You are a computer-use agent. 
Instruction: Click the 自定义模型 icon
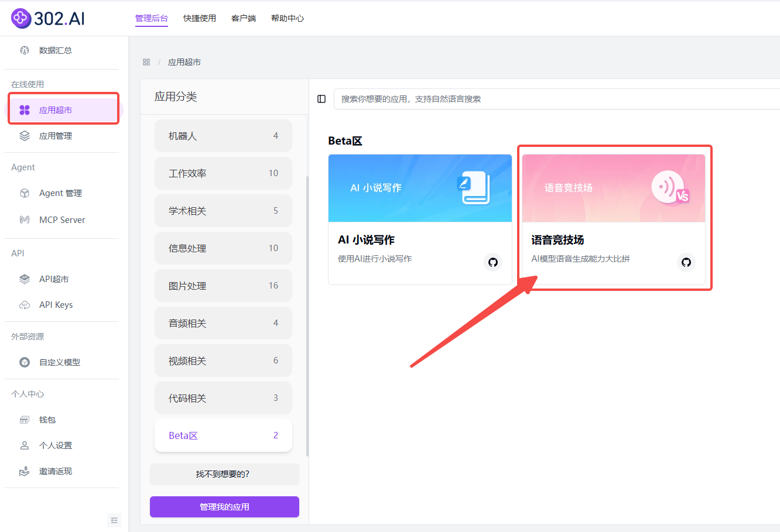tap(25, 362)
